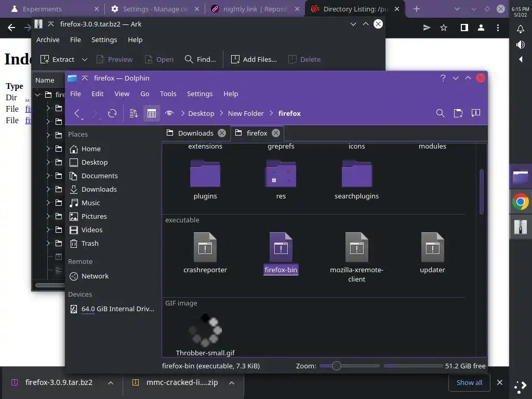Refresh the Dolphin folder view
The width and height of the screenshot is (532, 399).
pos(112,113)
